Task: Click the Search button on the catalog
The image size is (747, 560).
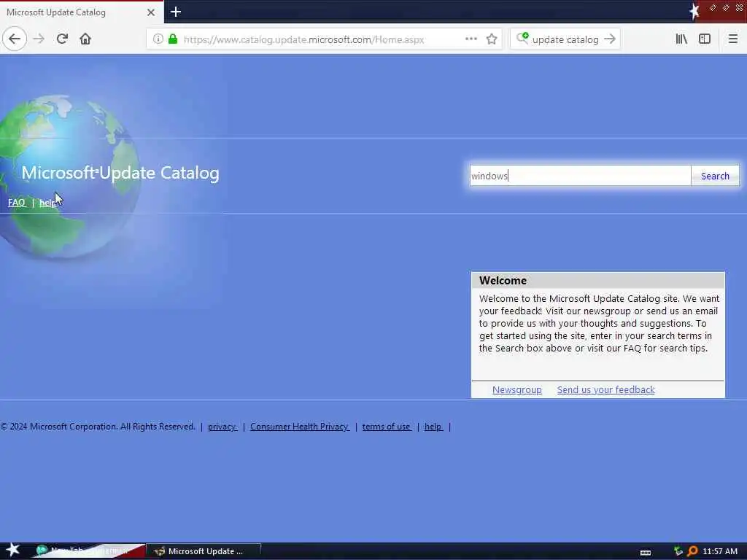Action: 715,176
